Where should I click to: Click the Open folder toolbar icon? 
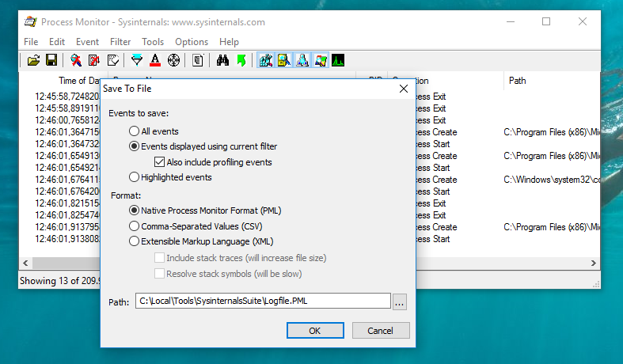33,60
